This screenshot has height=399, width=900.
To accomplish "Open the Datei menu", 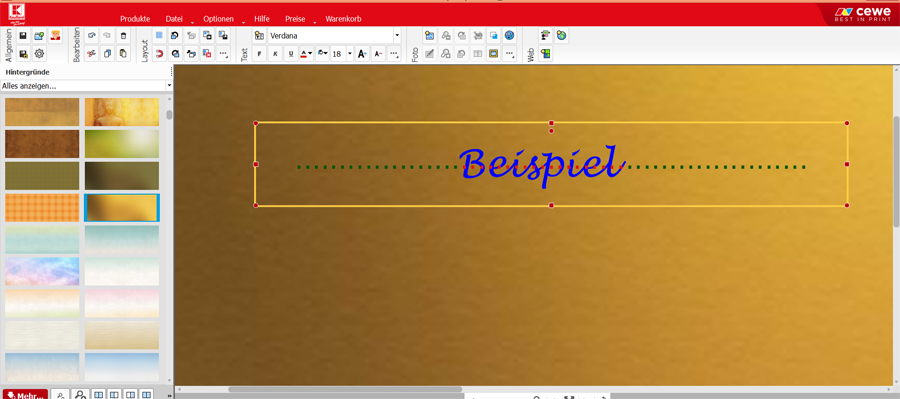I will (174, 19).
